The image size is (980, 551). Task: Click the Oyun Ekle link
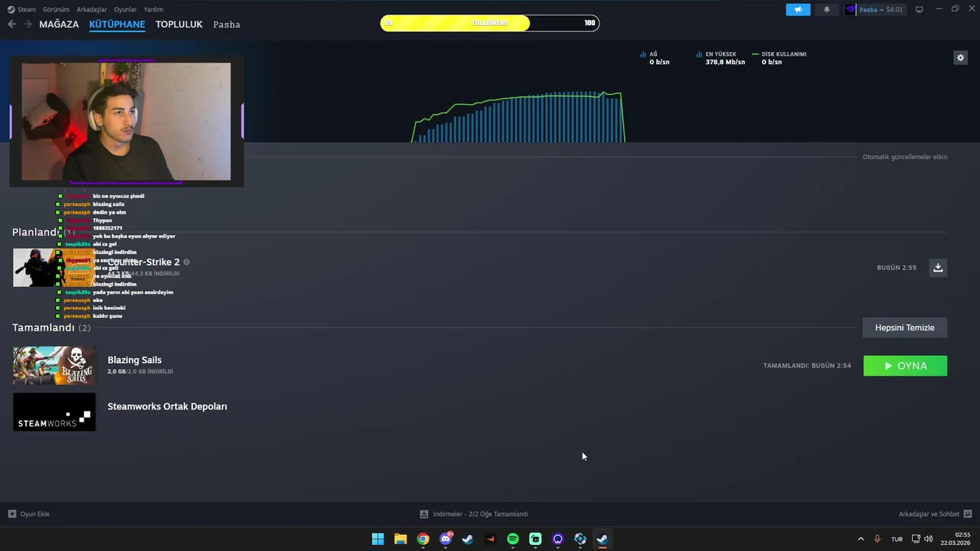pos(34,514)
